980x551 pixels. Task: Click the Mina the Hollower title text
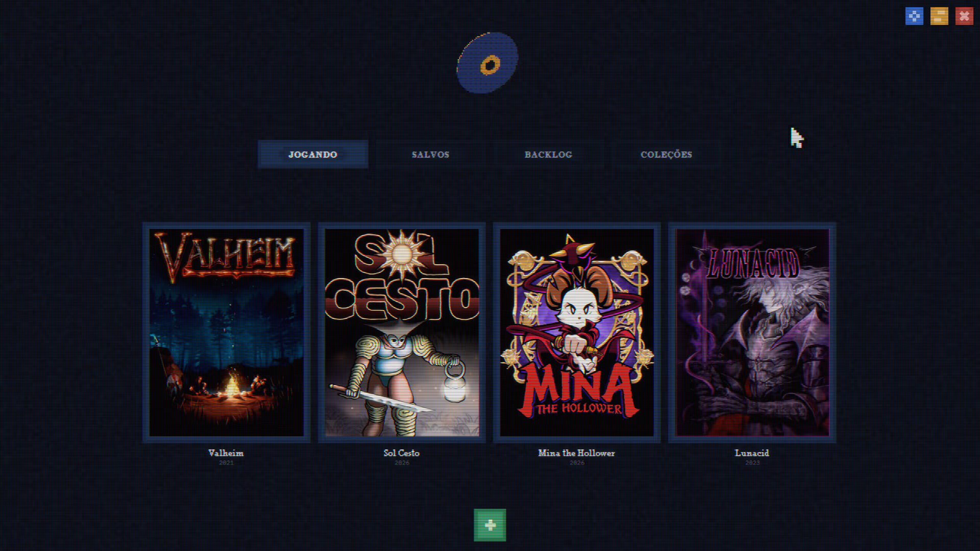(x=577, y=453)
